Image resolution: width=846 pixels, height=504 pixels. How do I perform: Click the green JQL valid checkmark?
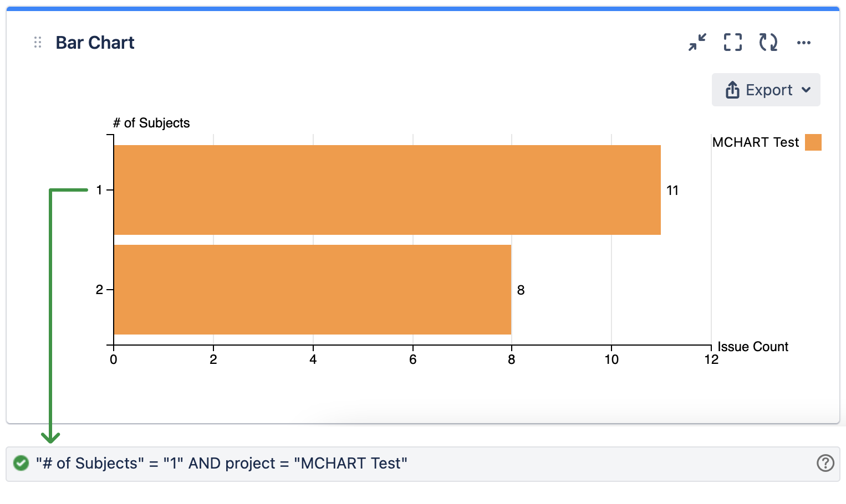pyautogui.click(x=21, y=463)
